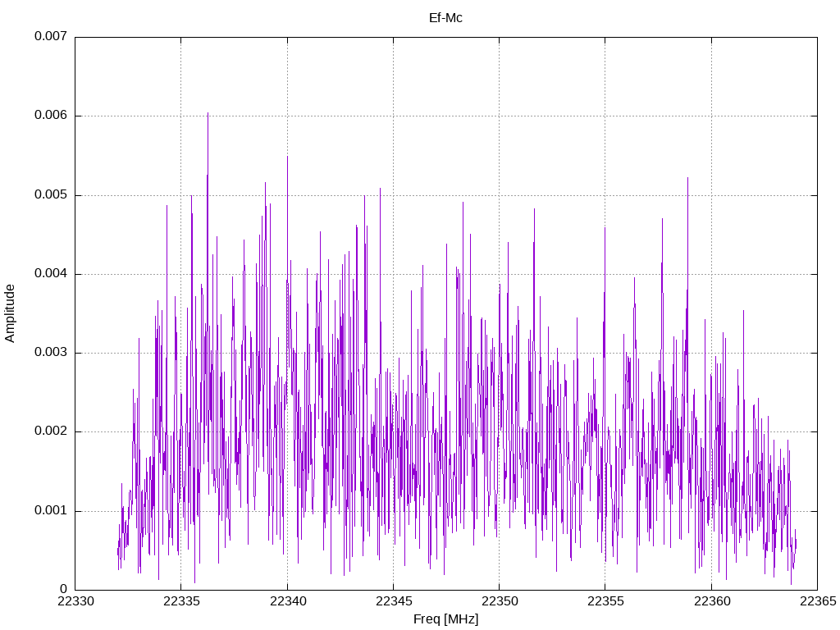Click the 22360 x-axis tick label
This screenshot has width=840, height=630.
pos(712,601)
